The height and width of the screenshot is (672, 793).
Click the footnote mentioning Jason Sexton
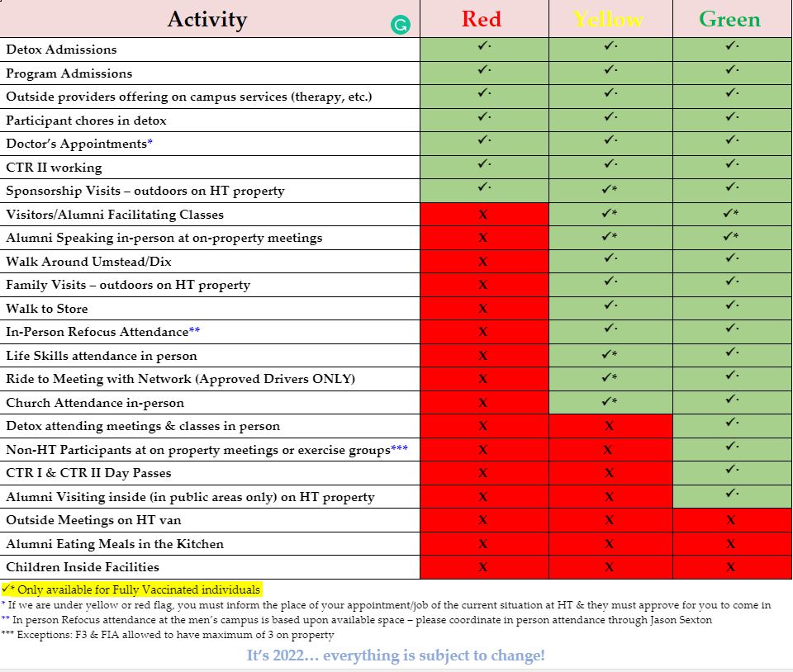[357, 620]
